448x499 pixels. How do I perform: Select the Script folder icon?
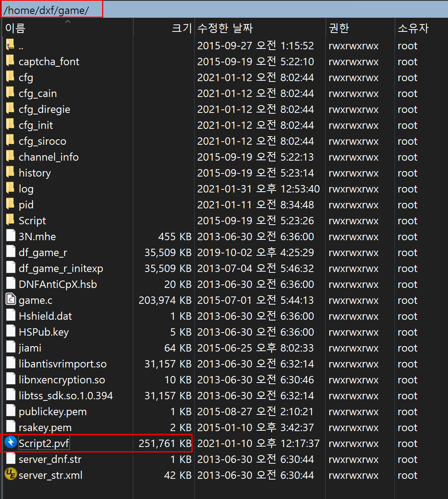(x=10, y=220)
